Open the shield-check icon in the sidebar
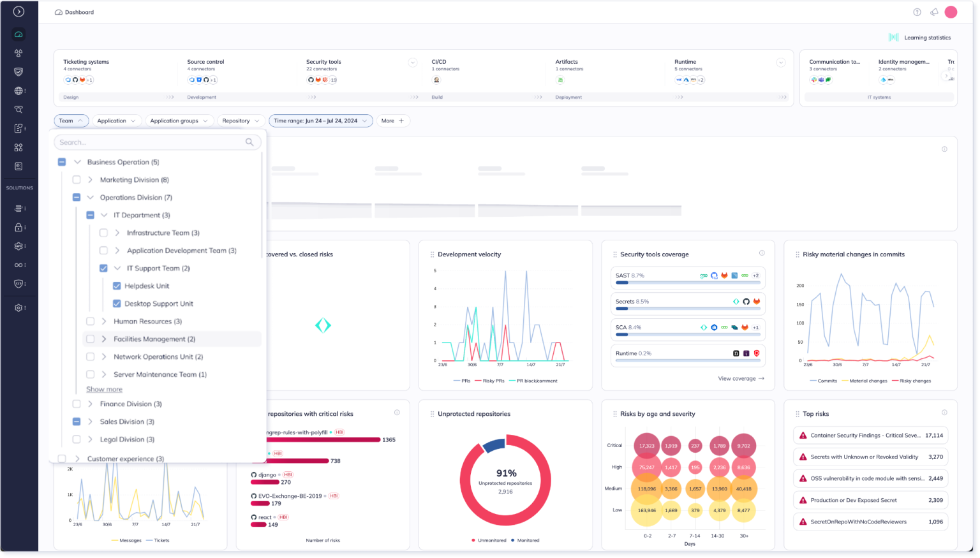Image resolution: width=980 pixels, height=558 pixels. [x=19, y=71]
